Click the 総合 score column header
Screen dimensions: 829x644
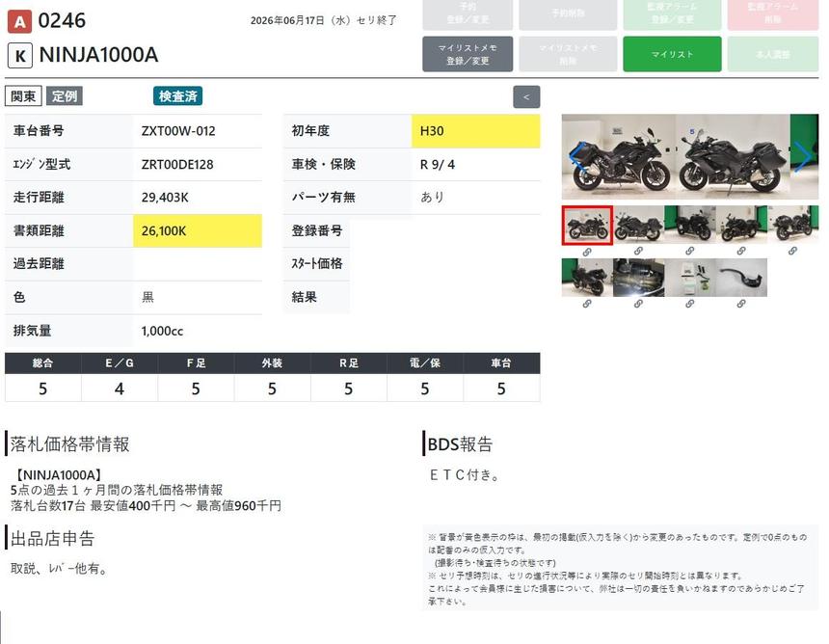click(x=42, y=363)
